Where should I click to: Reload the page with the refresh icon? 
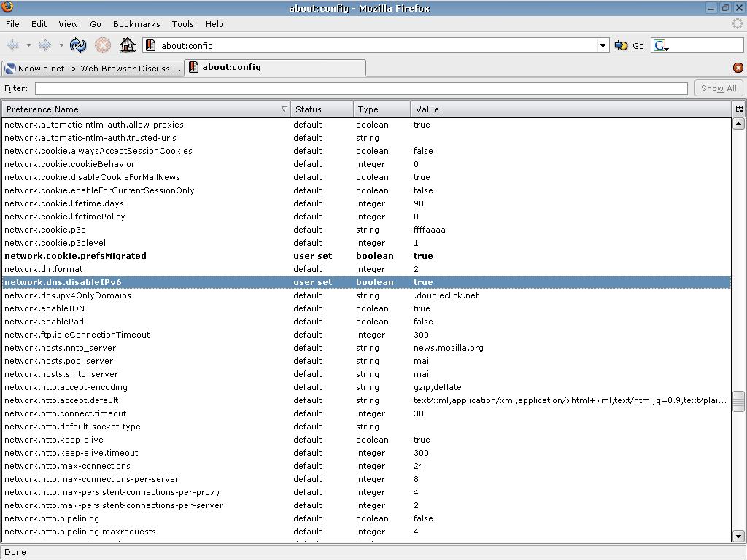pyautogui.click(x=77, y=45)
